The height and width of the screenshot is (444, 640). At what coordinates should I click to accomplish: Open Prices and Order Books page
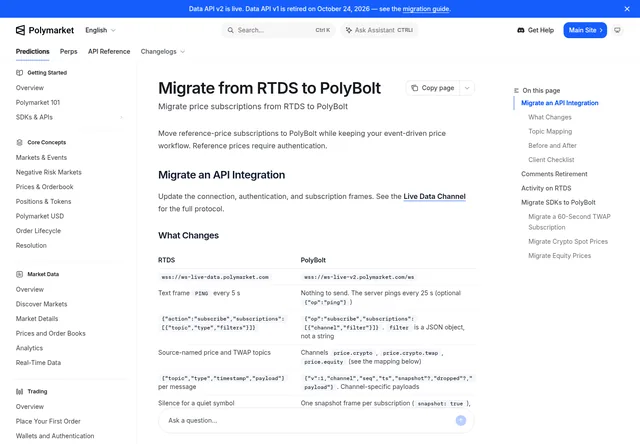tap(51, 333)
